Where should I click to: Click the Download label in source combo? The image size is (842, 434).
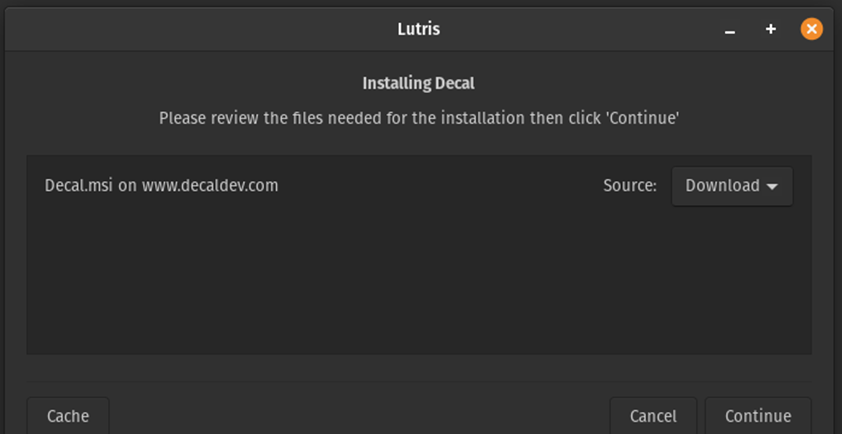(x=722, y=186)
